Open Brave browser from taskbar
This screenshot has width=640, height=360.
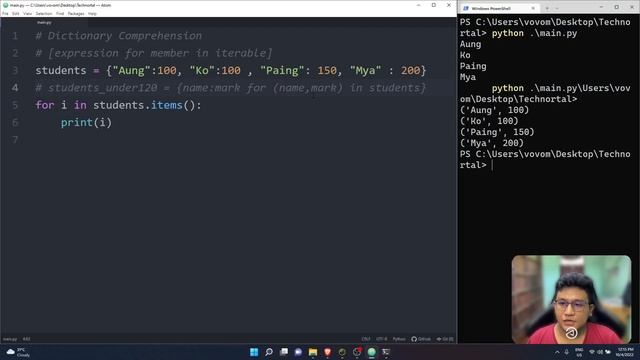click(x=327, y=352)
